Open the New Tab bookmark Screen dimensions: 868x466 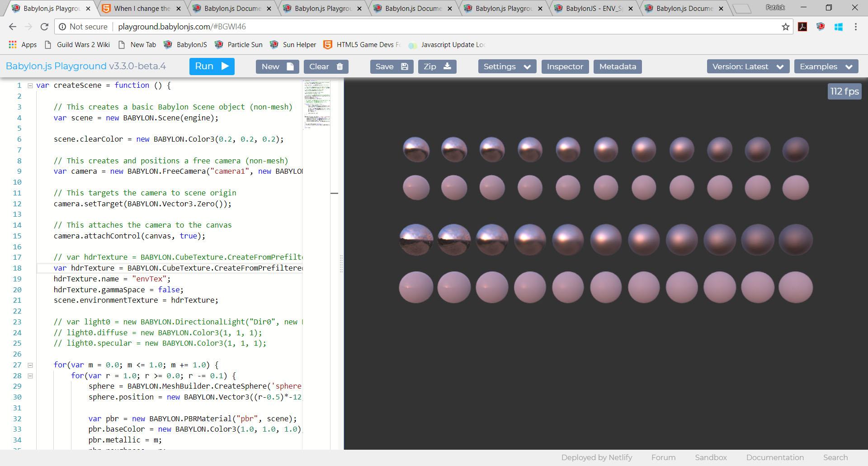137,44
